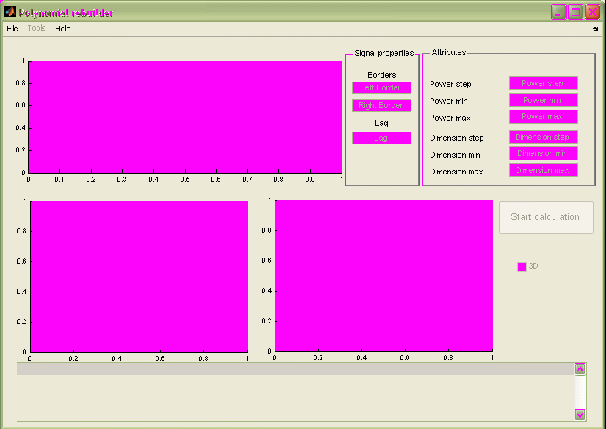
Task: Focus the Dimension min field
Action: point(543,154)
